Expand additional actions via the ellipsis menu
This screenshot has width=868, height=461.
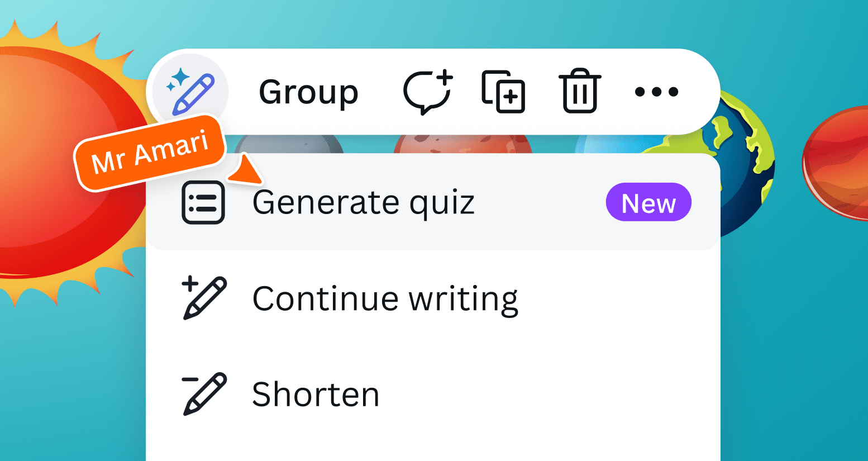click(657, 92)
